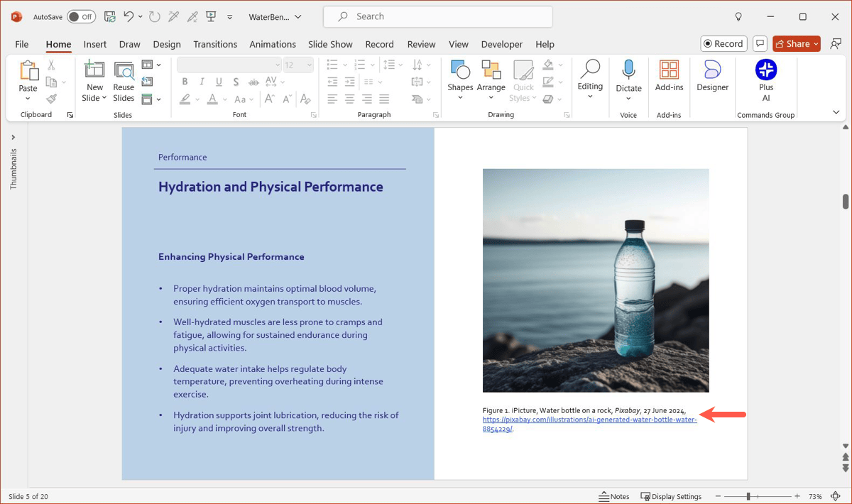Toggle the Bullets list button
Image resolution: width=852 pixels, height=504 pixels.
point(332,65)
